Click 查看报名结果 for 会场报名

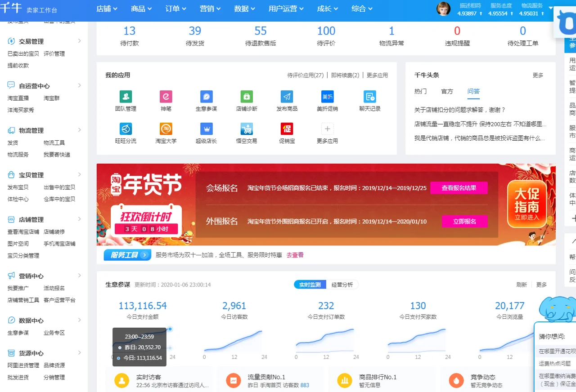459,188
